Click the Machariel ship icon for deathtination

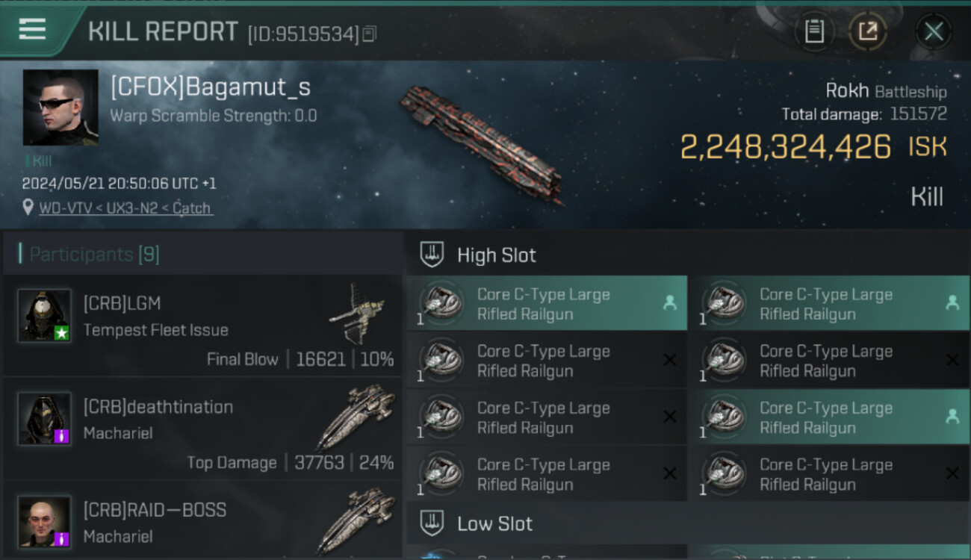click(x=357, y=417)
